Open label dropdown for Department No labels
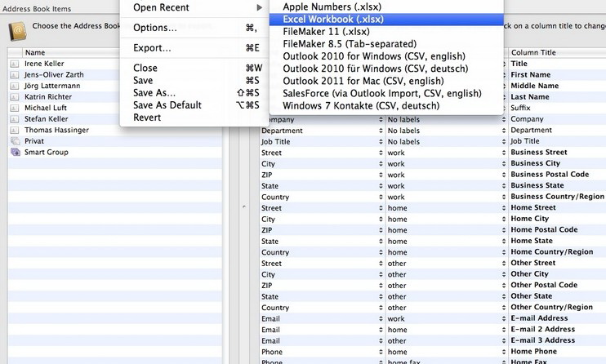The width and height of the screenshot is (606, 364). pyautogui.click(x=504, y=131)
